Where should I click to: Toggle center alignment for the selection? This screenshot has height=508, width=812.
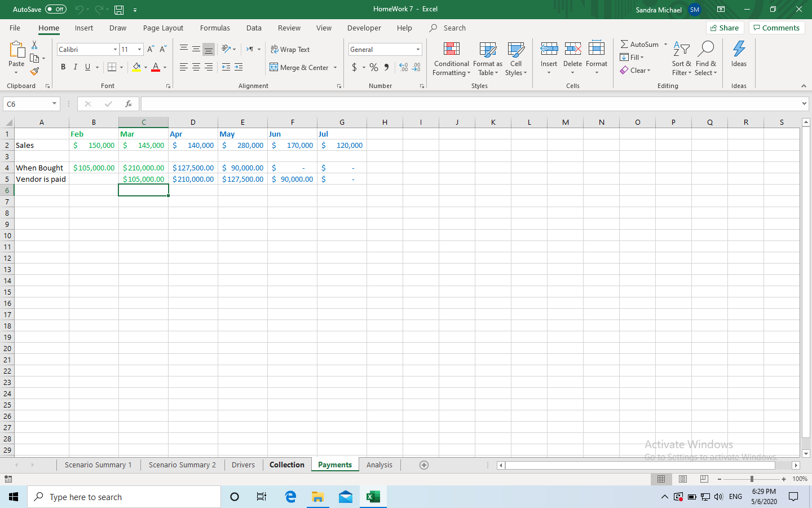[x=196, y=67]
